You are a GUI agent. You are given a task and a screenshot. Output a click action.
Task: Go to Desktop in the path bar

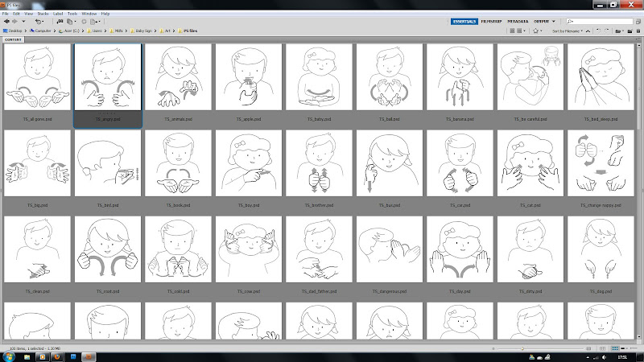click(x=13, y=31)
